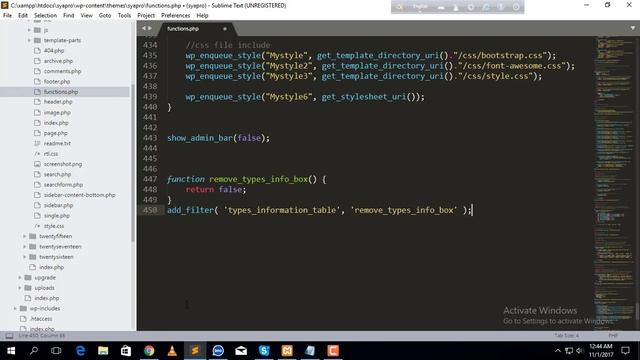Open the tab list dropdown arrow
640x360 pixels.
point(633,28)
